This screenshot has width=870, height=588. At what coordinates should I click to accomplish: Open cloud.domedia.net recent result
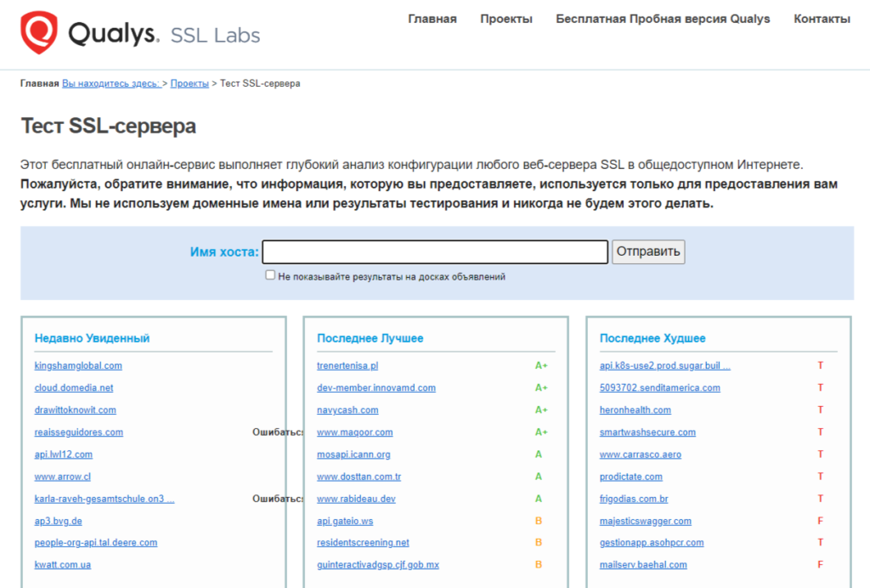tap(73, 387)
